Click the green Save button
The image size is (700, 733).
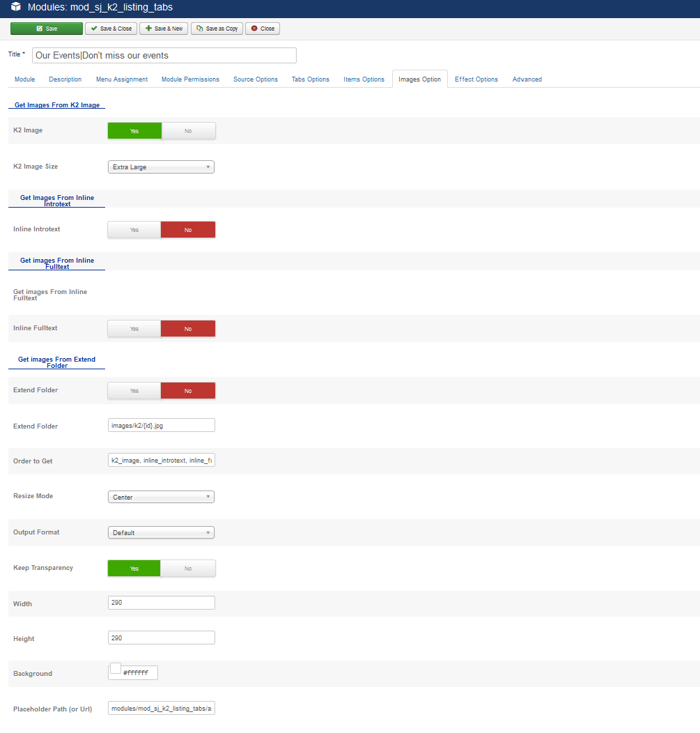(46, 29)
